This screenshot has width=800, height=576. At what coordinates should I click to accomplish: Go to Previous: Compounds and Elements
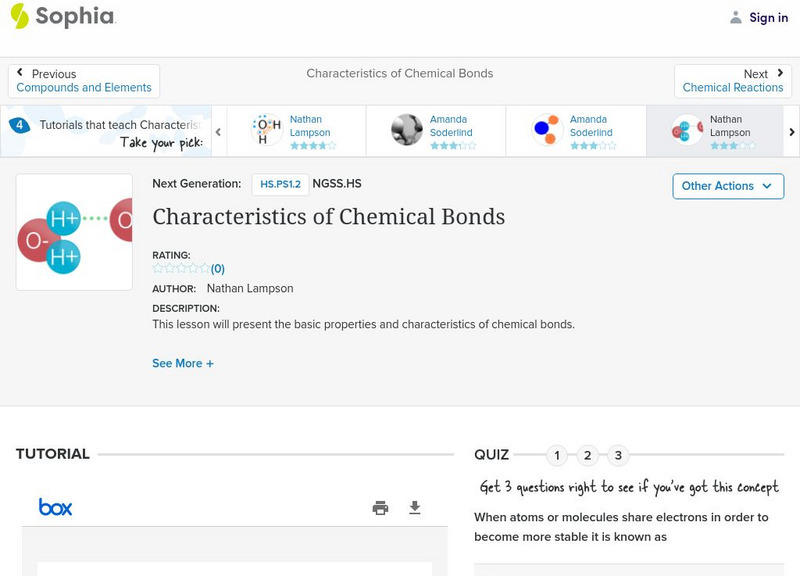click(84, 81)
